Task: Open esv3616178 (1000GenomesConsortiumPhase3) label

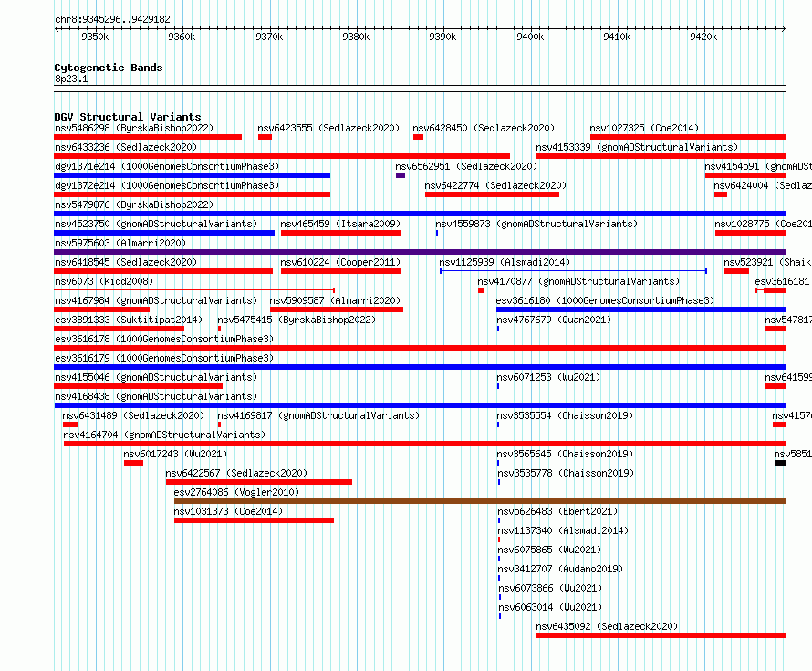Action: point(164,339)
